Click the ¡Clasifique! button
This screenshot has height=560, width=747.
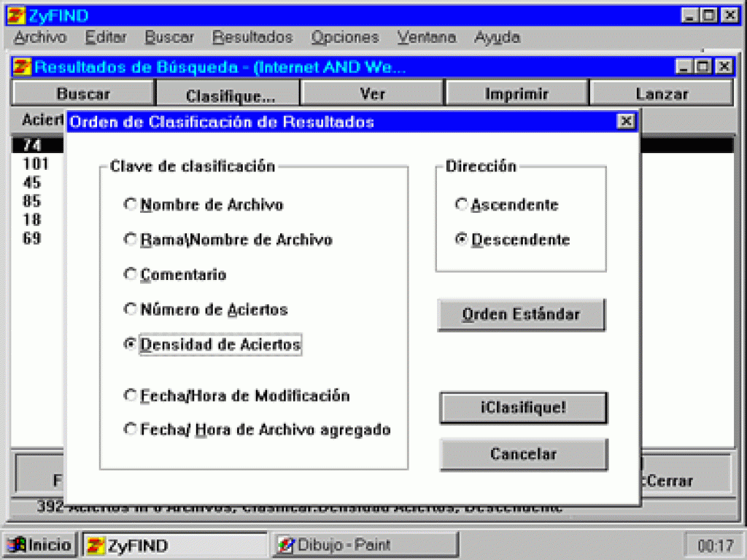tap(523, 408)
